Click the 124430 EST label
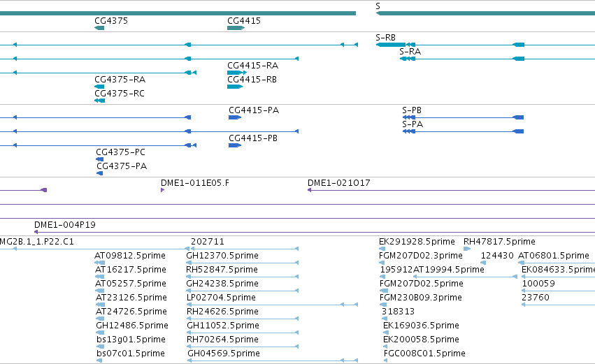 (x=497, y=256)
